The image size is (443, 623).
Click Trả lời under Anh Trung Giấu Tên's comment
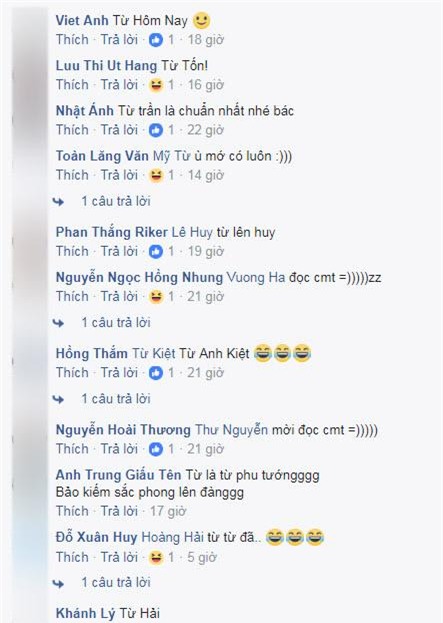(x=119, y=511)
